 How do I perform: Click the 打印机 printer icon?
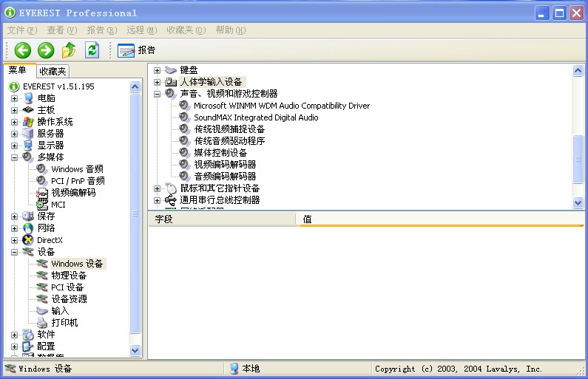coord(42,322)
